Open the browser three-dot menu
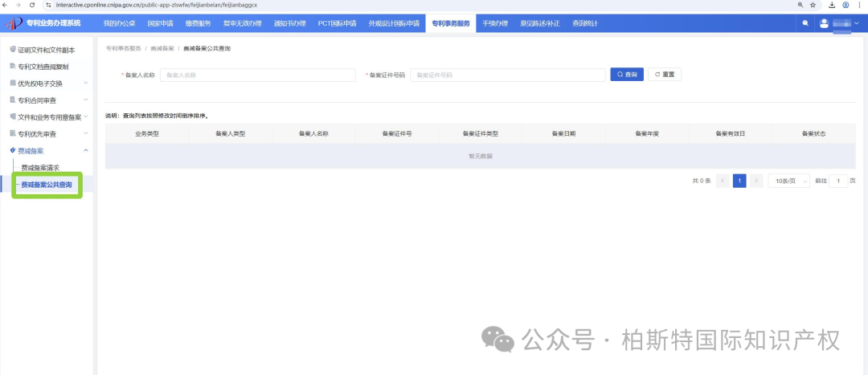Image resolution: width=868 pixels, height=375 pixels. (859, 5)
